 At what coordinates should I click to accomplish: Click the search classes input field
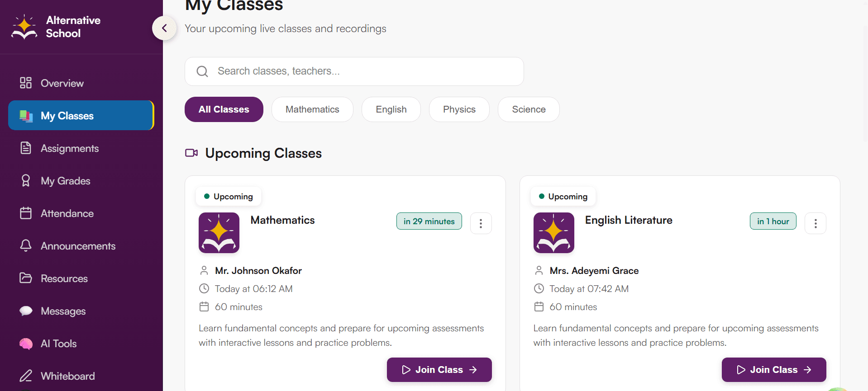click(x=354, y=71)
